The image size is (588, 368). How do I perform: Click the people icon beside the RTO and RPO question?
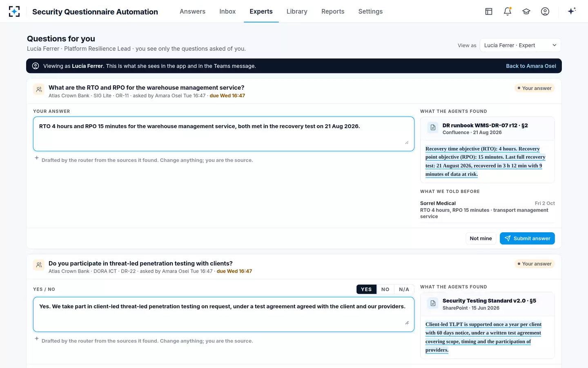[39, 90]
